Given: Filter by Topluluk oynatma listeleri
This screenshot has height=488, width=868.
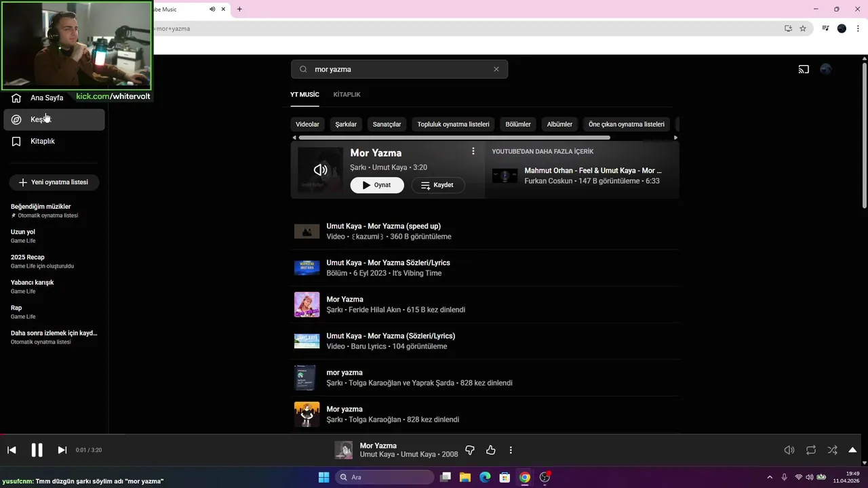Looking at the screenshot, I should pos(453,124).
